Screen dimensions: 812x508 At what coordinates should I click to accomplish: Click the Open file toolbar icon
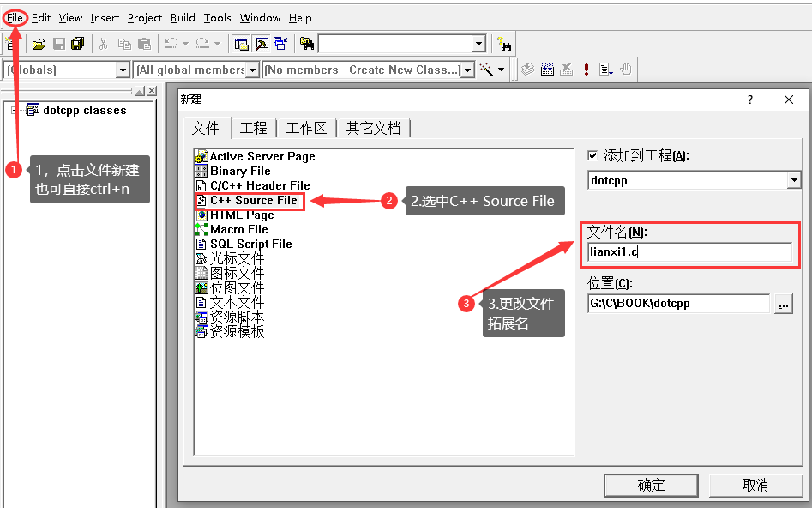[39, 44]
